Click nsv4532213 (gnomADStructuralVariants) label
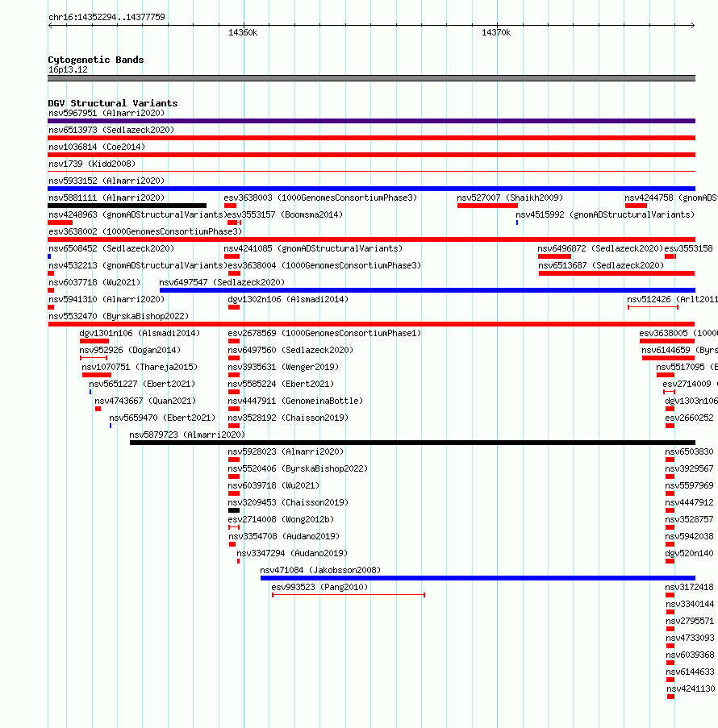Image resolution: width=718 pixels, height=728 pixels. coord(138,265)
